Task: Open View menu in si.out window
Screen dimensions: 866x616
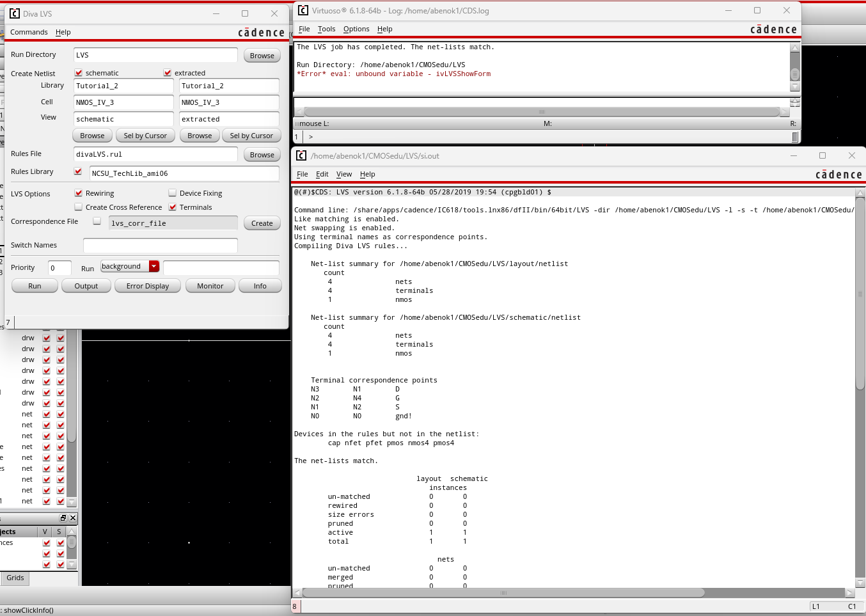Action: click(344, 174)
